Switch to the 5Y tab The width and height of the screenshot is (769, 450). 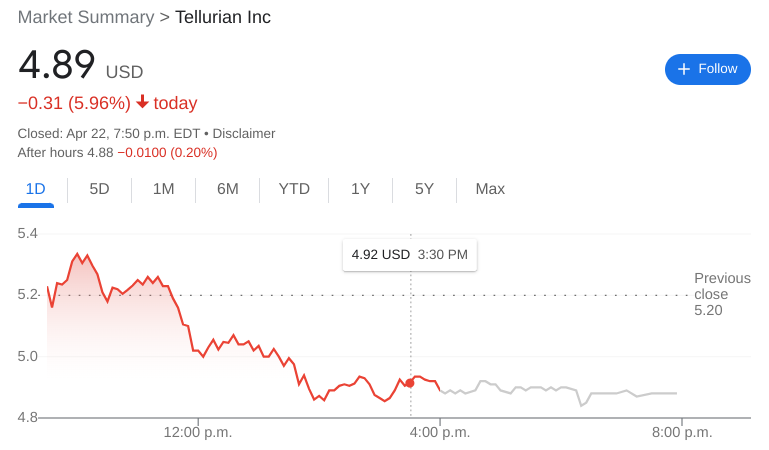click(424, 189)
